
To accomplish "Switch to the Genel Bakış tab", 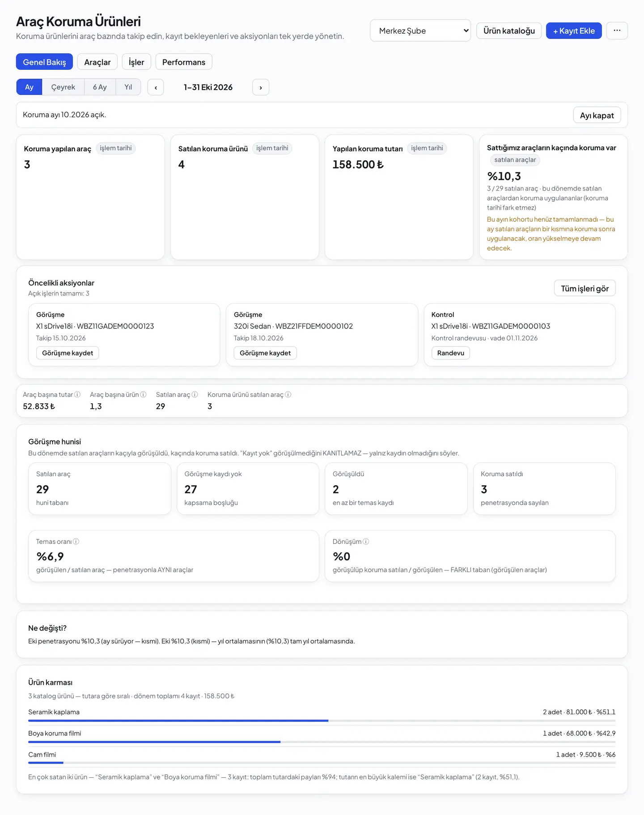I will tap(44, 62).
